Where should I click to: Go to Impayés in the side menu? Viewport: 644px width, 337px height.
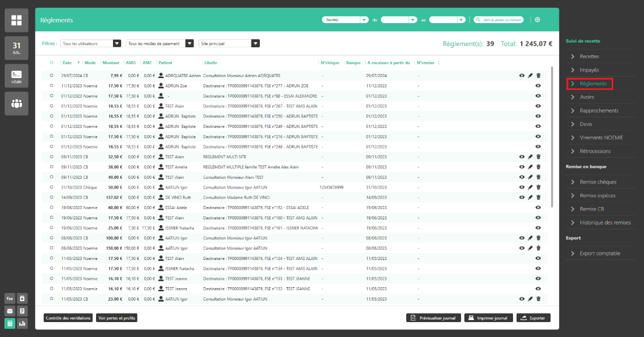[589, 70]
